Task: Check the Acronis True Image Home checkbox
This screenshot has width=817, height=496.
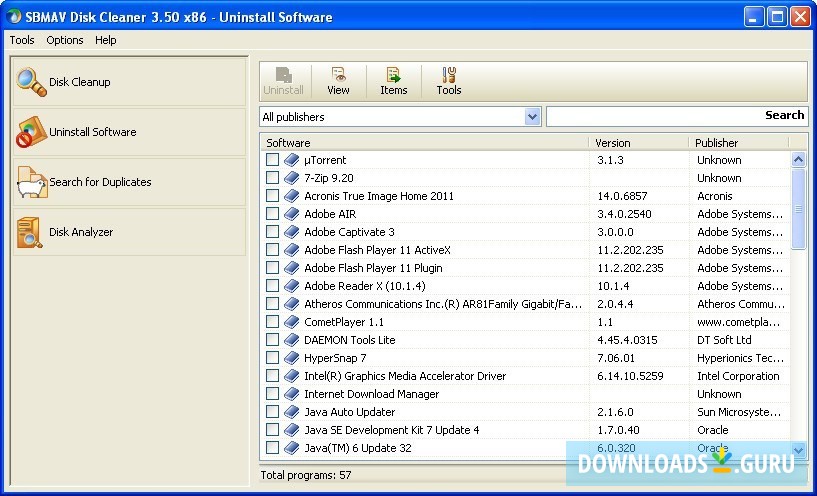Action: pyautogui.click(x=273, y=196)
